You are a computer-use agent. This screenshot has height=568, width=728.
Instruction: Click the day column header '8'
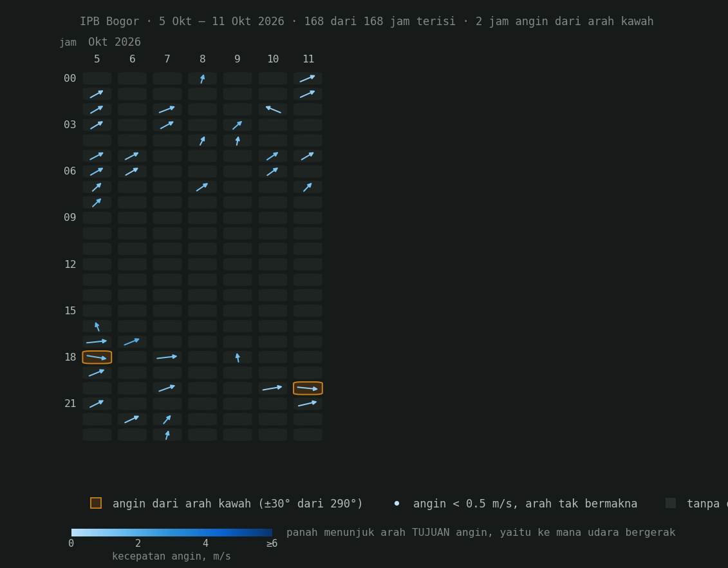click(202, 59)
